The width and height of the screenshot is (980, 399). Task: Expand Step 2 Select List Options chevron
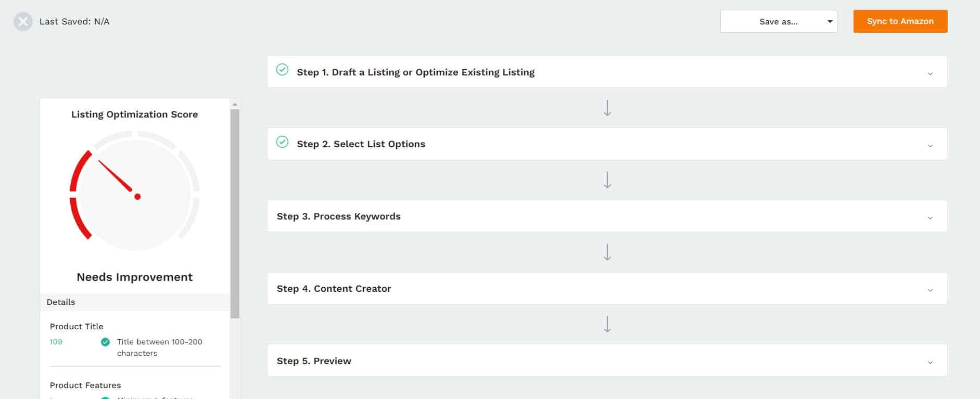click(x=930, y=146)
